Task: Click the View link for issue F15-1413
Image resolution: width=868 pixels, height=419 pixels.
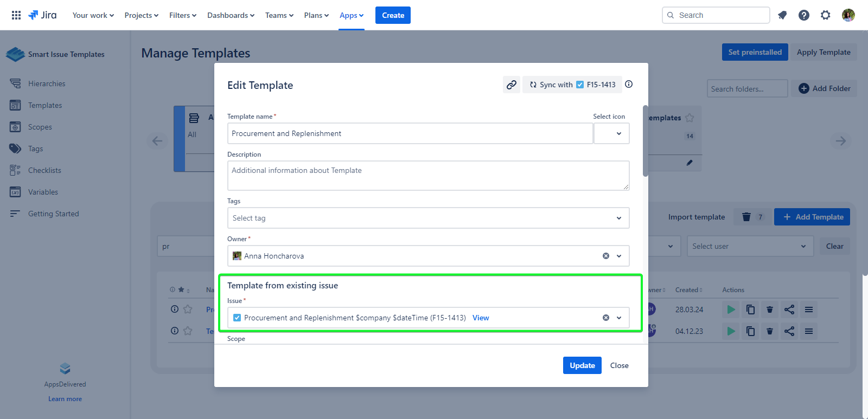Action: pos(481,318)
